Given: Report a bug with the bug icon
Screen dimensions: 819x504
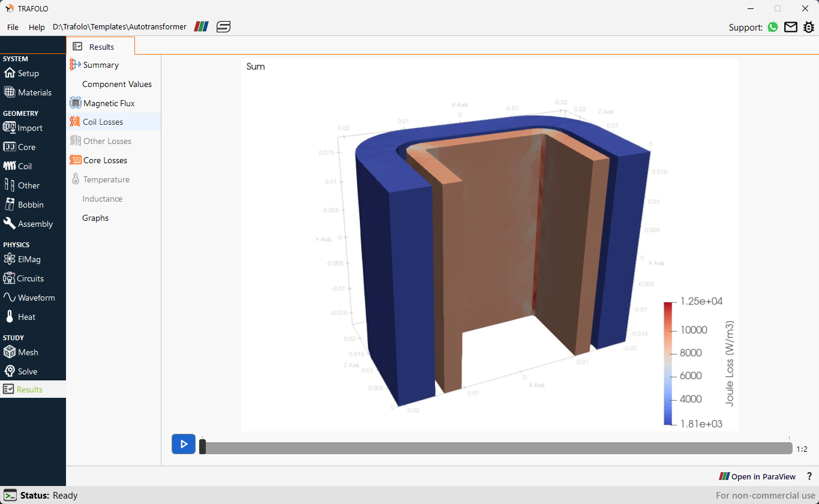Looking at the screenshot, I should [809, 27].
